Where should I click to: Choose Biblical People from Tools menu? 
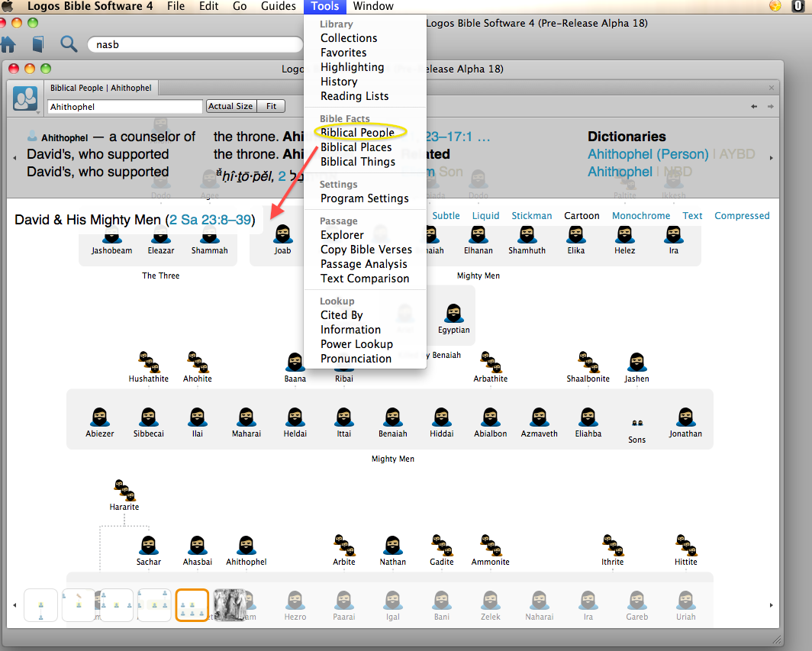(357, 133)
